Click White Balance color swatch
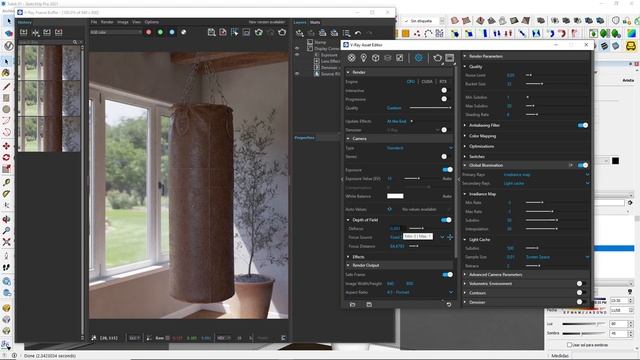This screenshot has height=360, width=640. [395, 196]
